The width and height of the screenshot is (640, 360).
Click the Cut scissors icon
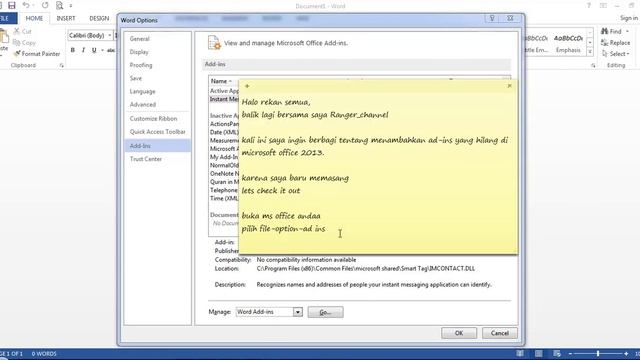click(x=16, y=31)
